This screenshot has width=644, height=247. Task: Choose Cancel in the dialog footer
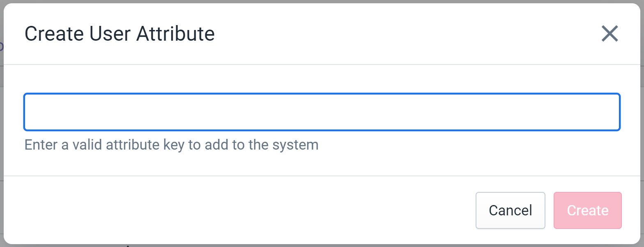(511, 210)
